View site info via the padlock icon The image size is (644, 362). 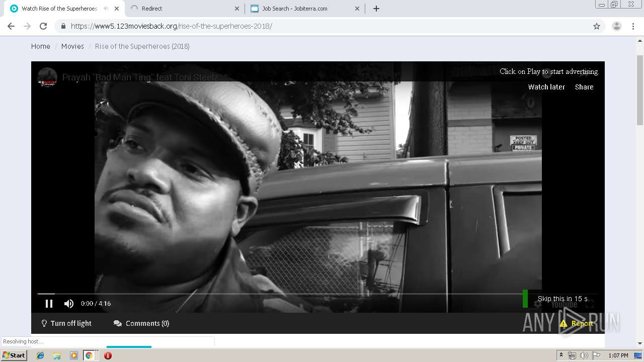click(x=63, y=26)
